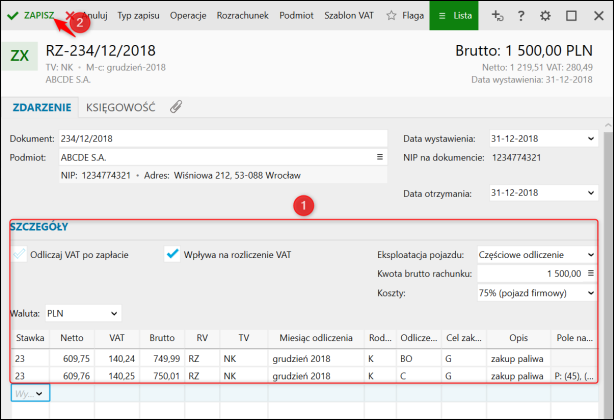Click NIP na dokumencie value 1234774321

(516, 158)
